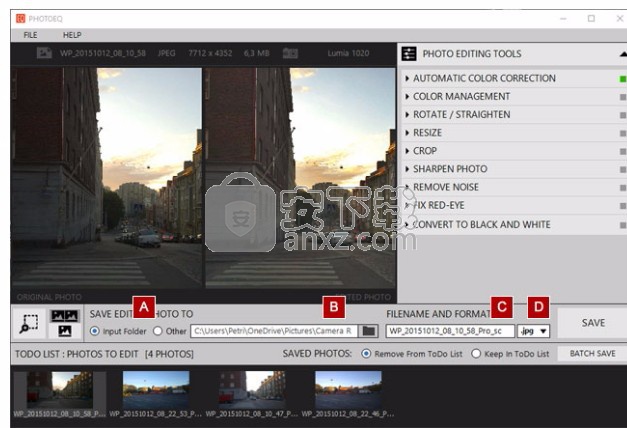Select thumbnail WP_20151012_08_22_53
Image resolution: width=627 pixels, height=428 pixels.
[156, 394]
